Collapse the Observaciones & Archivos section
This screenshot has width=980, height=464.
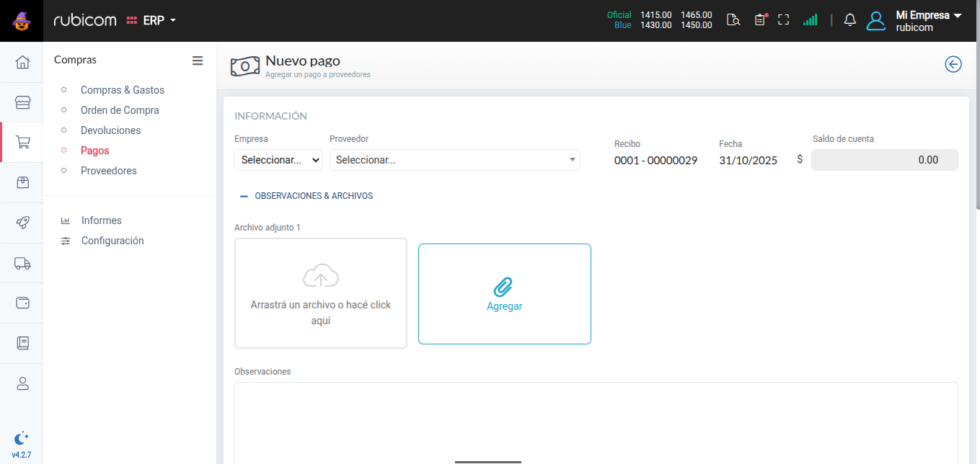click(307, 196)
